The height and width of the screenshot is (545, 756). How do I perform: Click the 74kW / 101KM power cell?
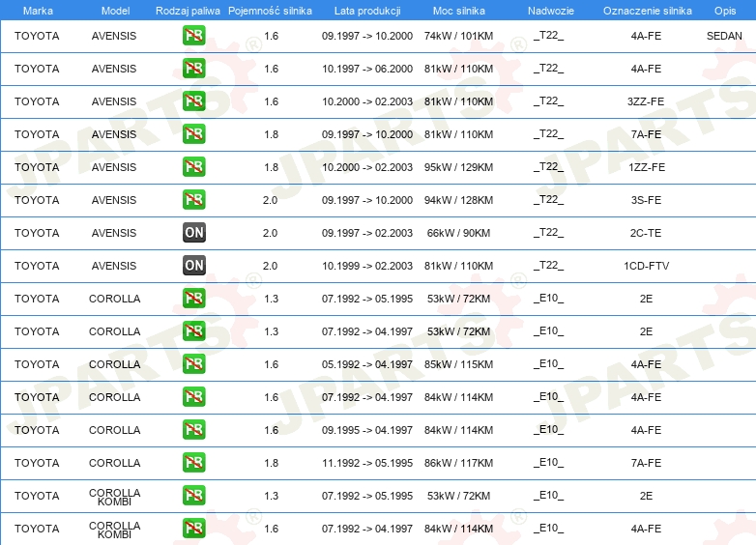click(x=458, y=36)
